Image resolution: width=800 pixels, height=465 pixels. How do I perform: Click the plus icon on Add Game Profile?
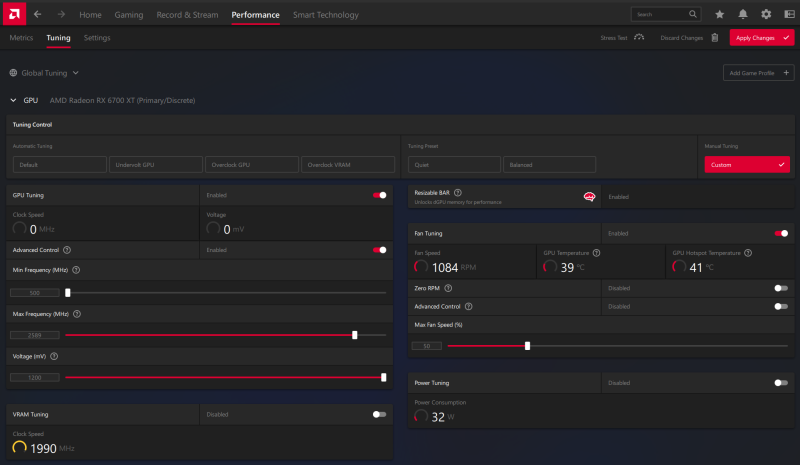click(x=786, y=73)
